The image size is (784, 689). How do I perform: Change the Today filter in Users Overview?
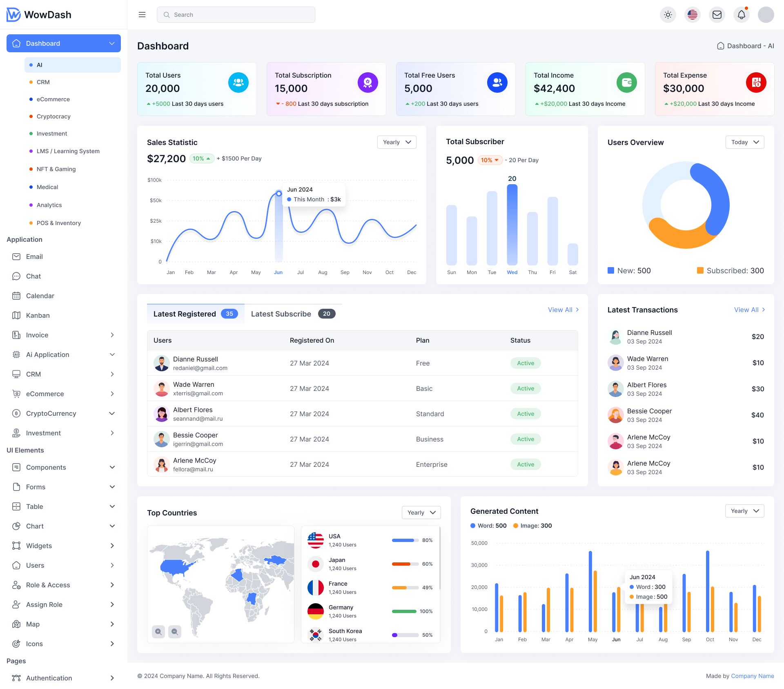(x=744, y=142)
